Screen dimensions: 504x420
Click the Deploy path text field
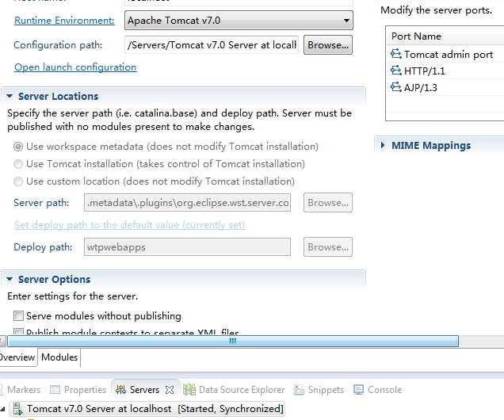[x=187, y=246]
